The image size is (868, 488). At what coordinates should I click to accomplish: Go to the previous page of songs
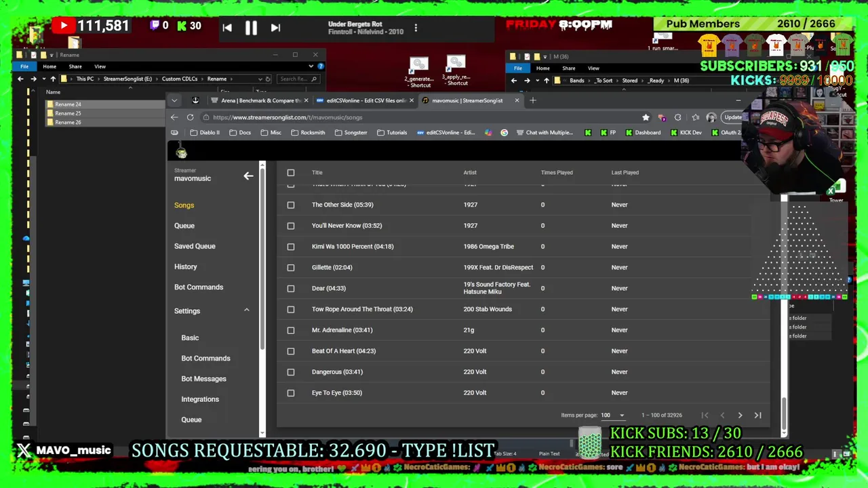722,415
